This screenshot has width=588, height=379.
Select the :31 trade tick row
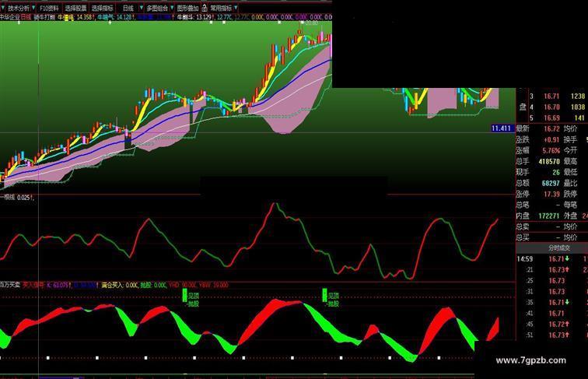552,292
